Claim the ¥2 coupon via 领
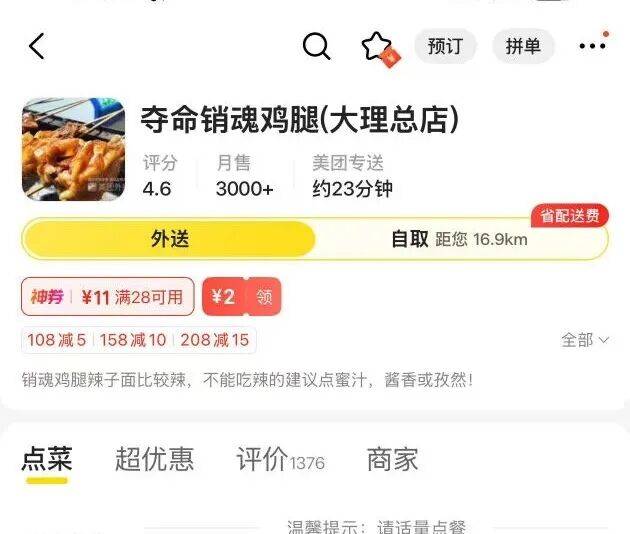The image size is (630, 534). 264,297
